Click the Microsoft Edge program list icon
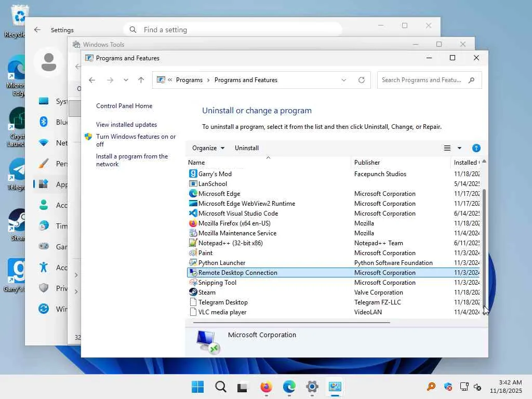 point(193,193)
